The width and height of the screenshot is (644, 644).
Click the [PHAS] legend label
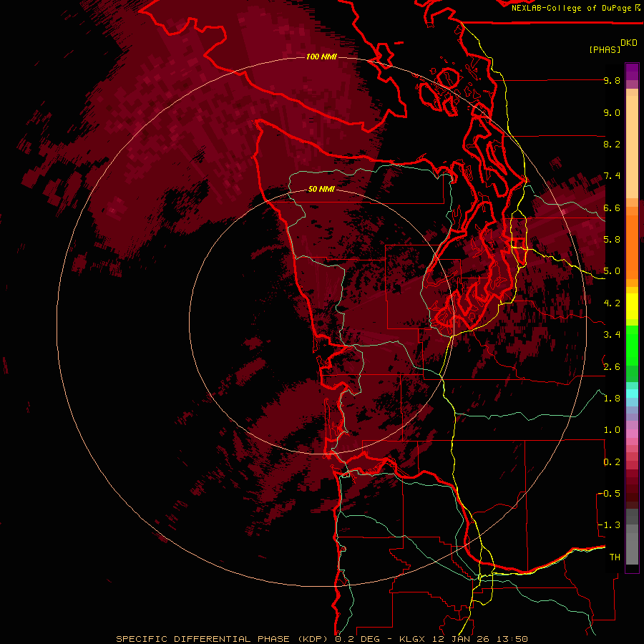605,49
